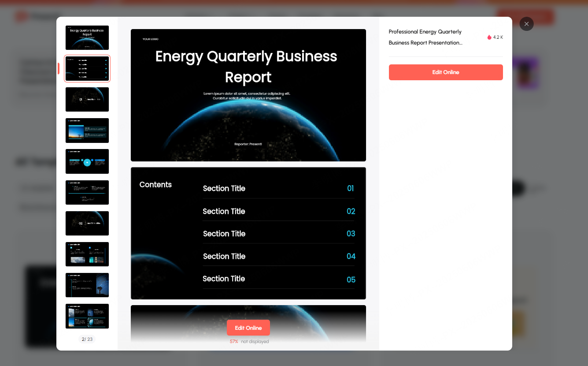The image size is (588, 366).
Task: Click the large Contents slide preview
Action: coord(248,233)
